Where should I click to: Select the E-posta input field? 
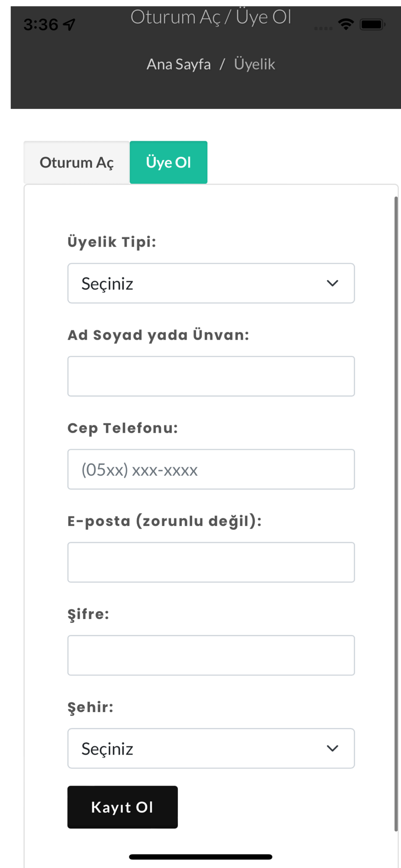click(x=211, y=562)
